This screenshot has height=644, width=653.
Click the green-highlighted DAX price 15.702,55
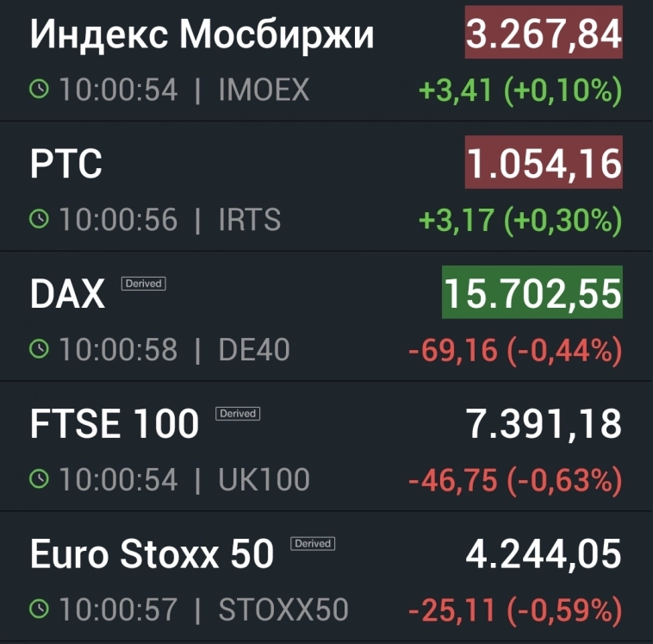coord(532,294)
